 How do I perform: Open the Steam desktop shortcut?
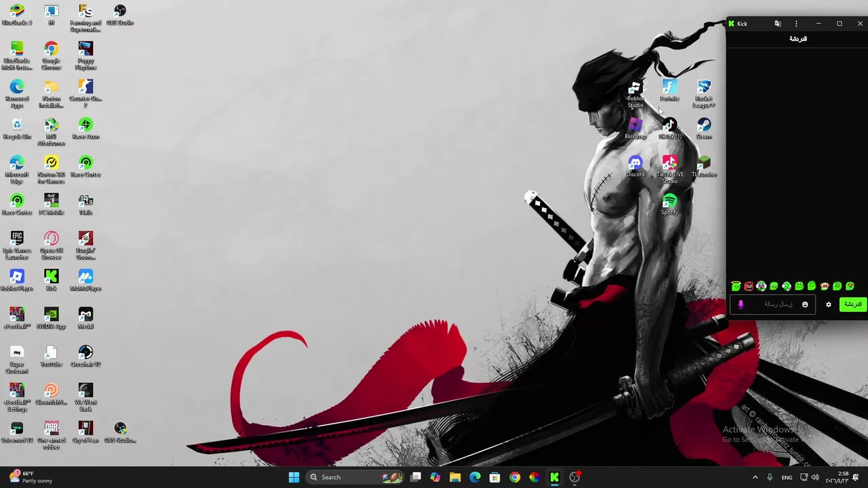tap(704, 129)
